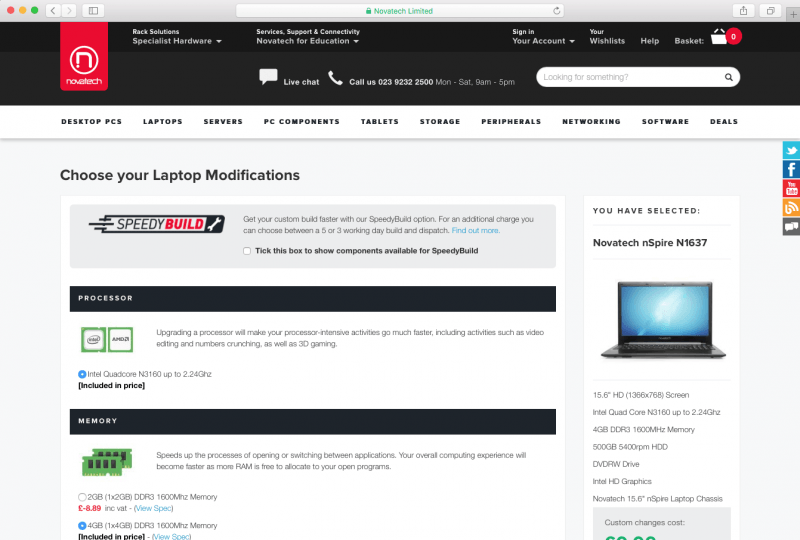The height and width of the screenshot is (540, 800).
Task: Tick the SpeedyBuild components checkbox
Action: pyautogui.click(x=247, y=251)
